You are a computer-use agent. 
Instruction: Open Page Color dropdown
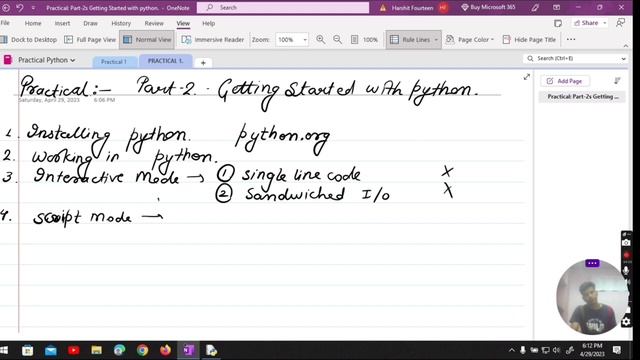470,40
